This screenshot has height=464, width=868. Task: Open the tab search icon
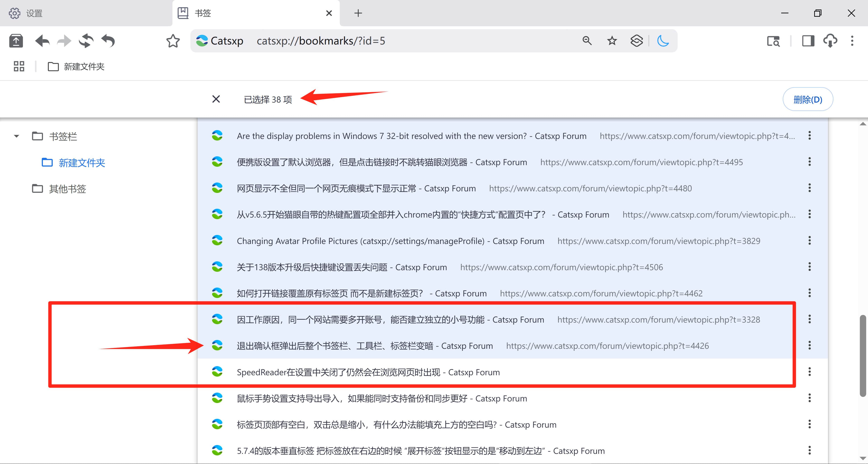click(x=773, y=41)
